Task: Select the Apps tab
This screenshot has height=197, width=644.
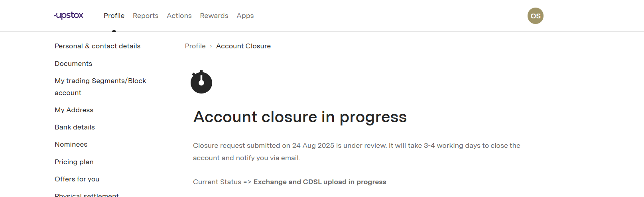Action: click(x=245, y=16)
